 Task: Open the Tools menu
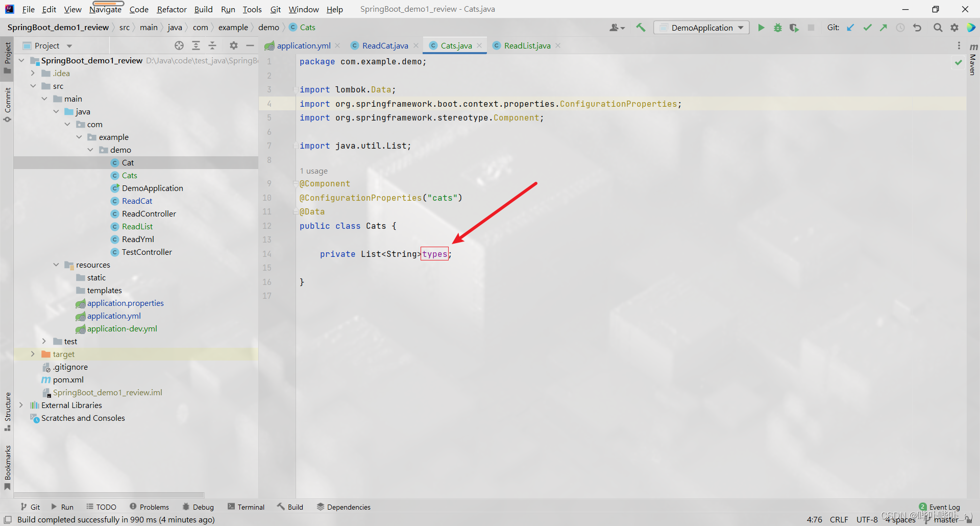point(252,9)
